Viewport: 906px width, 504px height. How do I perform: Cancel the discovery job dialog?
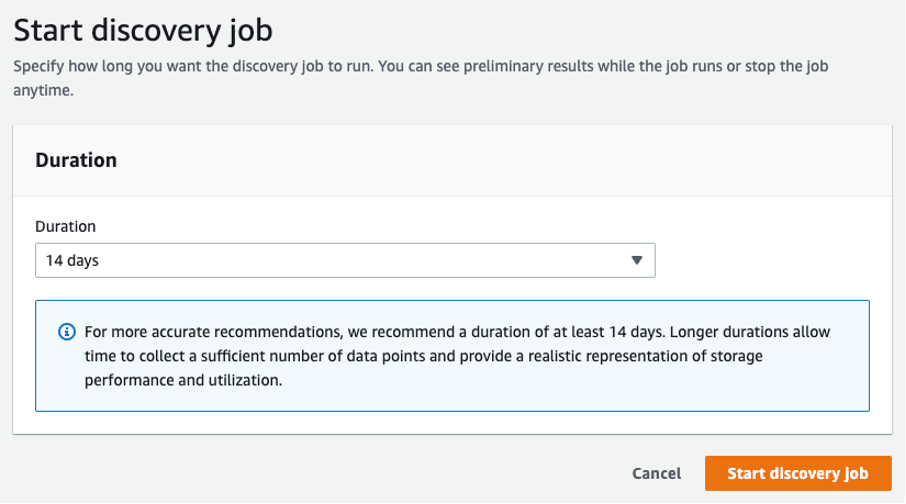coord(656,473)
